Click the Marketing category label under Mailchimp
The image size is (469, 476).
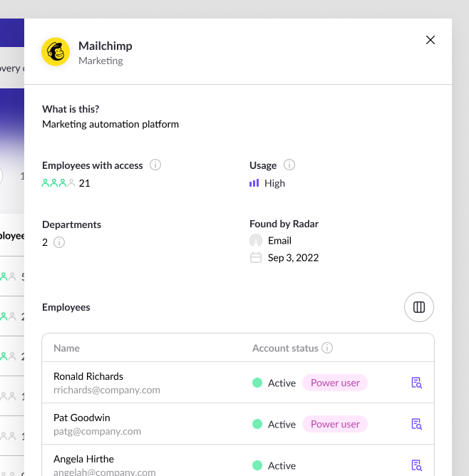point(100,61)
